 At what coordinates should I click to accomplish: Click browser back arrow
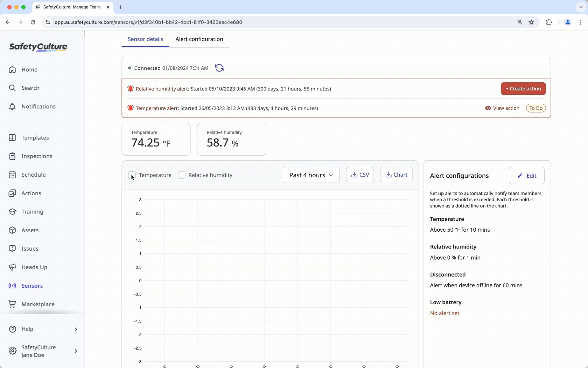coord(8,22)
